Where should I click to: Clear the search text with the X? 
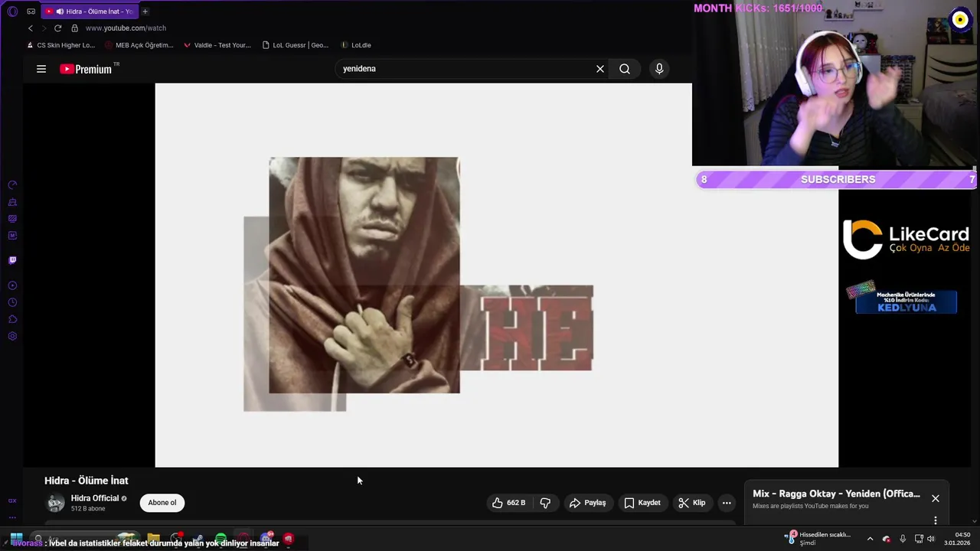tap(600, 69)
